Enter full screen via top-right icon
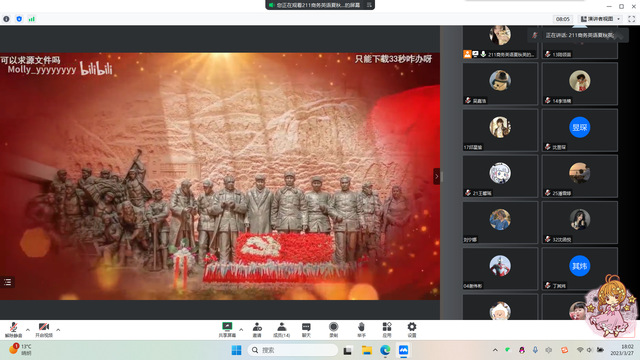Viewport: 640px width, 360px height. [631, 19]
